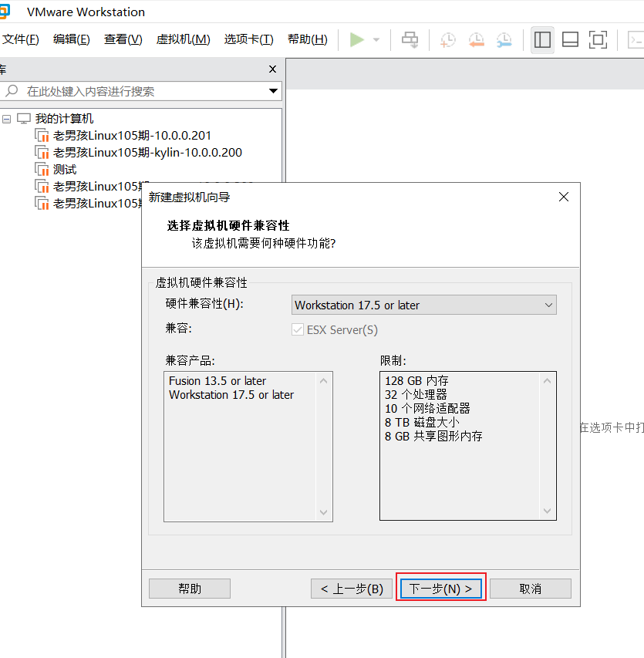
Task: Select the 测试 virtual machine
Action: [x=65, y=170]
